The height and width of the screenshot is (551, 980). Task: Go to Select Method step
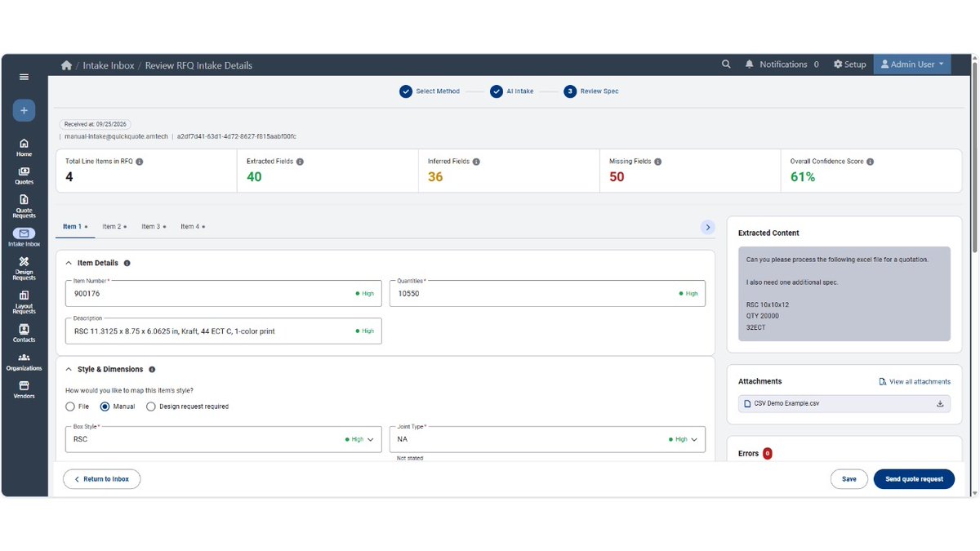pyautogui.click(x=430, y=91)
